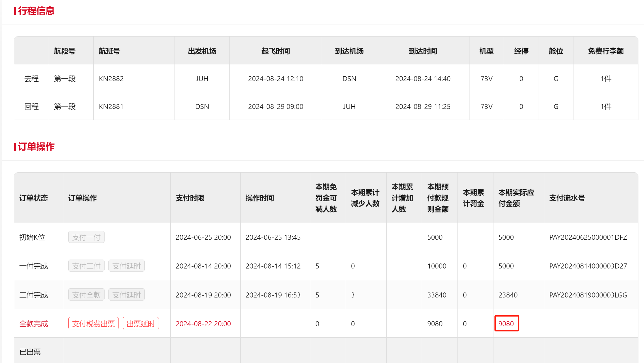Click the 支付税费出票 button
This screenshot has width=644, height=363.
(x=93, y=323)
